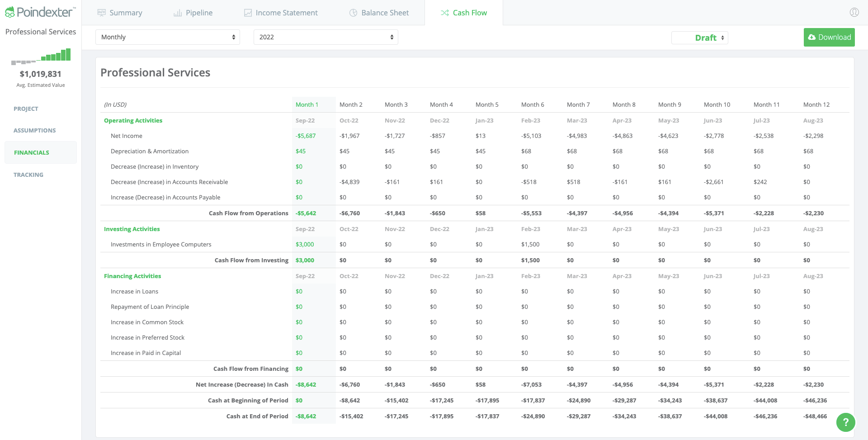868x440 pixels.
Task: Open the Assumptions sidebar section
Action: [x=35, y=130]
